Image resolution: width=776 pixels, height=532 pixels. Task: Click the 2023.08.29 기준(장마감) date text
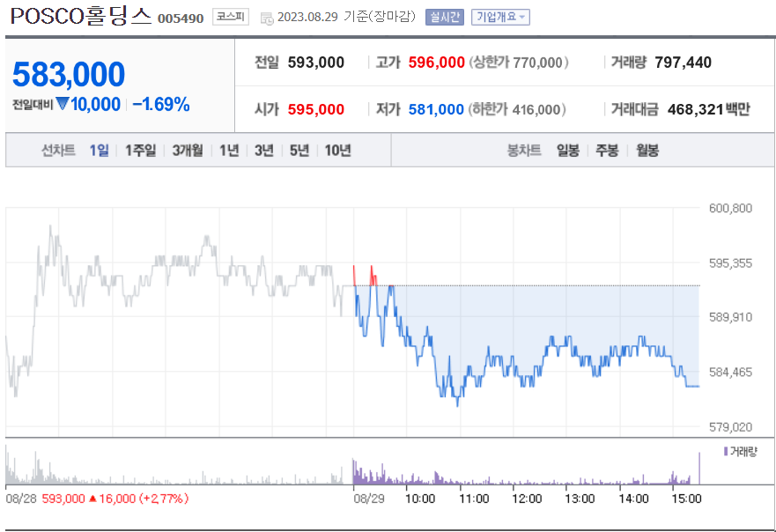coord(346,17)
